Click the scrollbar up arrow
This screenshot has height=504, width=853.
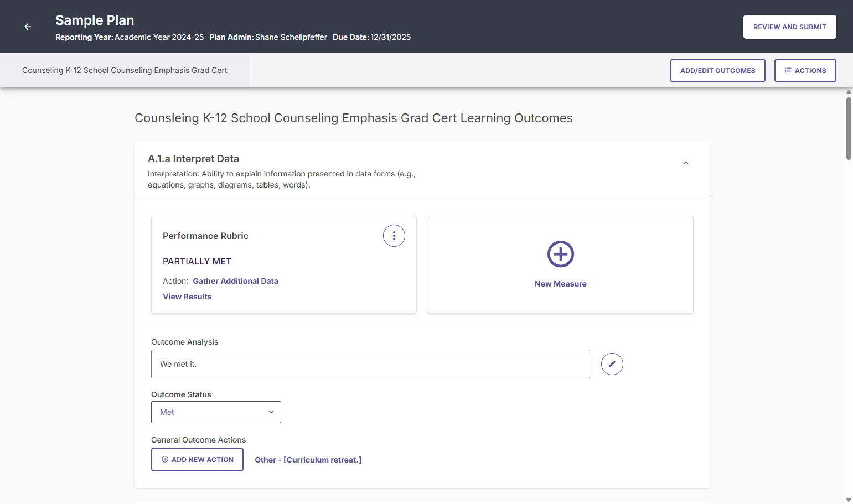click(x=849, y=92)
